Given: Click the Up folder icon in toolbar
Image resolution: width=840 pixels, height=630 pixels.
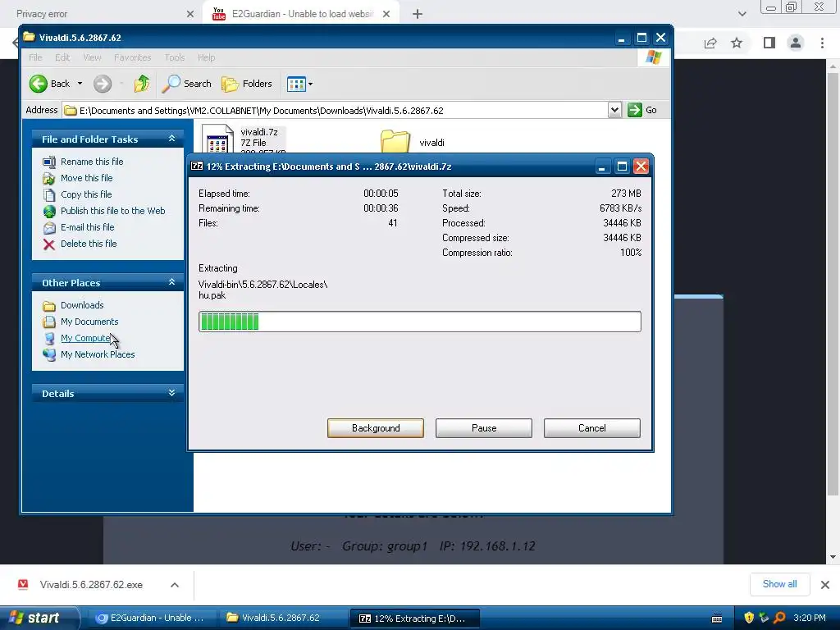Looking at the screenshot, I should tap(142, 84).
